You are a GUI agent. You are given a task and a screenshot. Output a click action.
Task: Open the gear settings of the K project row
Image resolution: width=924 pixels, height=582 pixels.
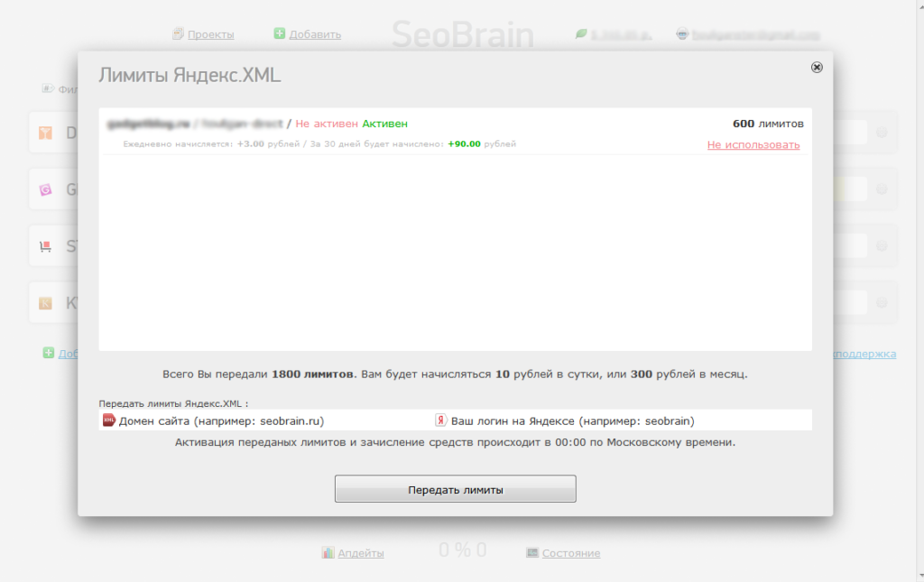pos(882,303)
